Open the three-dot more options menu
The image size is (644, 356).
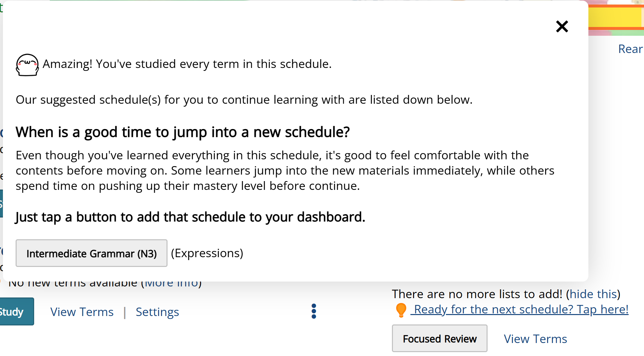314,311
